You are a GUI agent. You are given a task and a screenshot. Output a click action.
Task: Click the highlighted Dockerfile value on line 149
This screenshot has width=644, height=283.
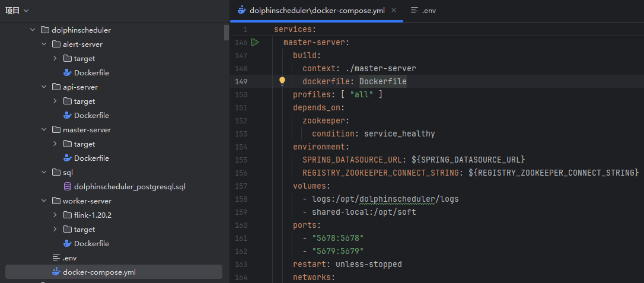(383, 81)
